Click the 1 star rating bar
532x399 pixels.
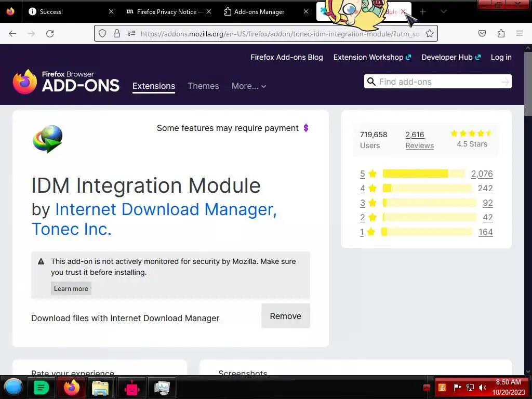click(x=427, y=232)
